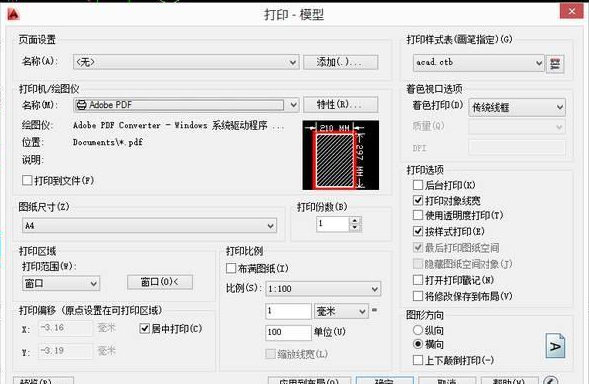Click the AutoCAD logo icon in title bar
This screenshot has width=589, height=384.
tap(13, 14)
